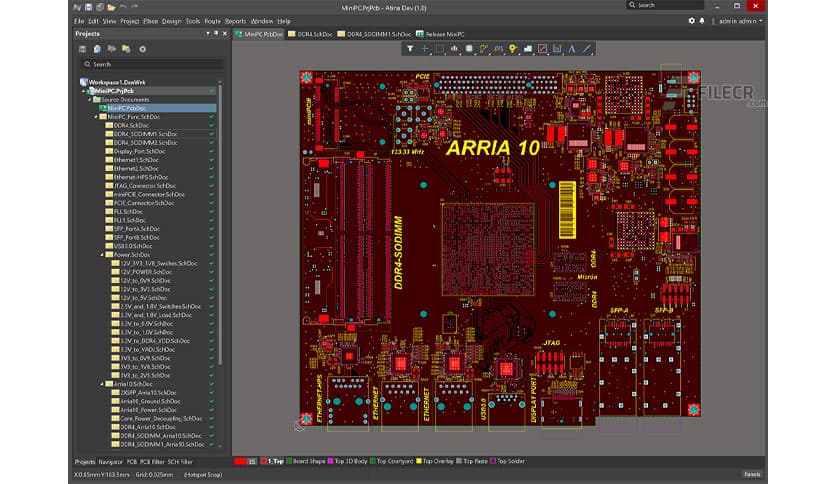
Task: Open the Navigator panel tab
Action: [x=110, y=462]
